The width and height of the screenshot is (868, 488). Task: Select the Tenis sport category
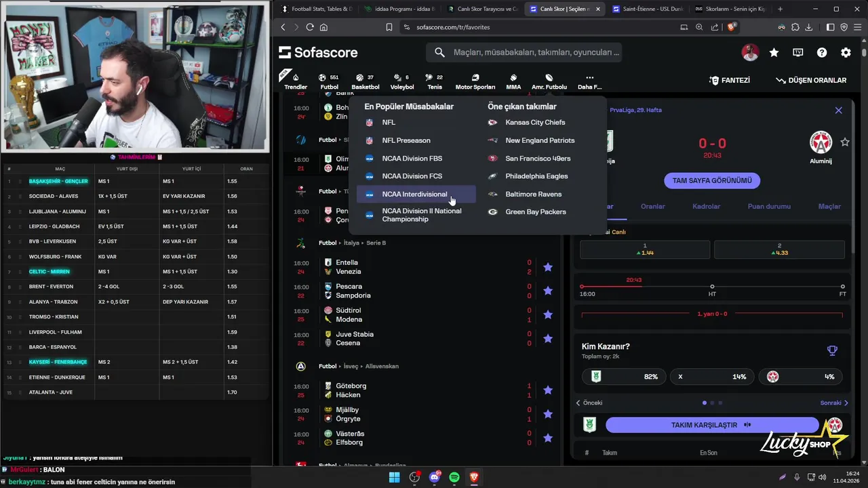click(435, 81)
